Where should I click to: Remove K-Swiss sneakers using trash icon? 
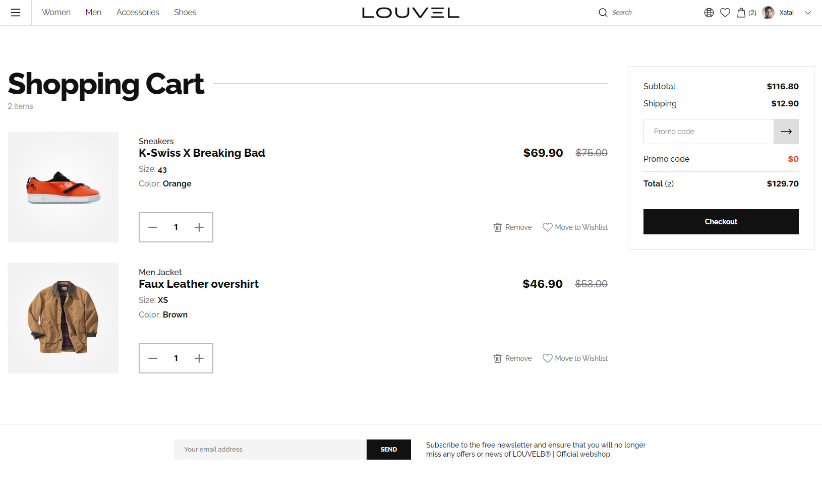pyautogui.click(x=498, y=227)
